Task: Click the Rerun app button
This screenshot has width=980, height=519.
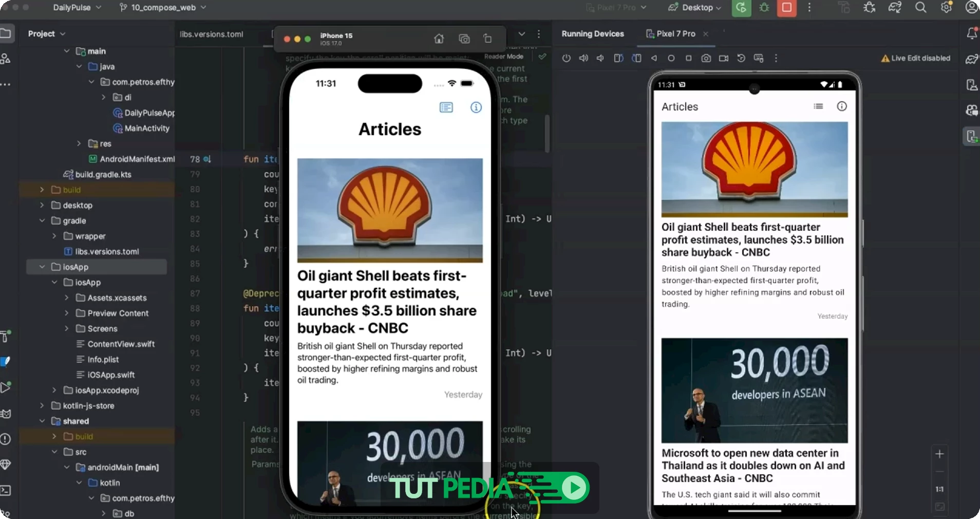Action: coord(741,8)
